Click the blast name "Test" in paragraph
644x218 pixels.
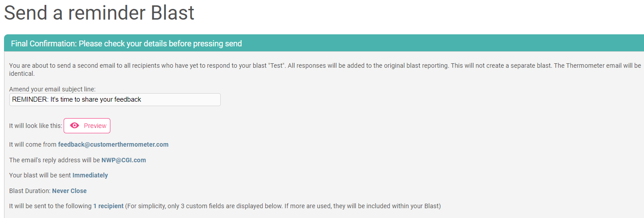[277, 66]
